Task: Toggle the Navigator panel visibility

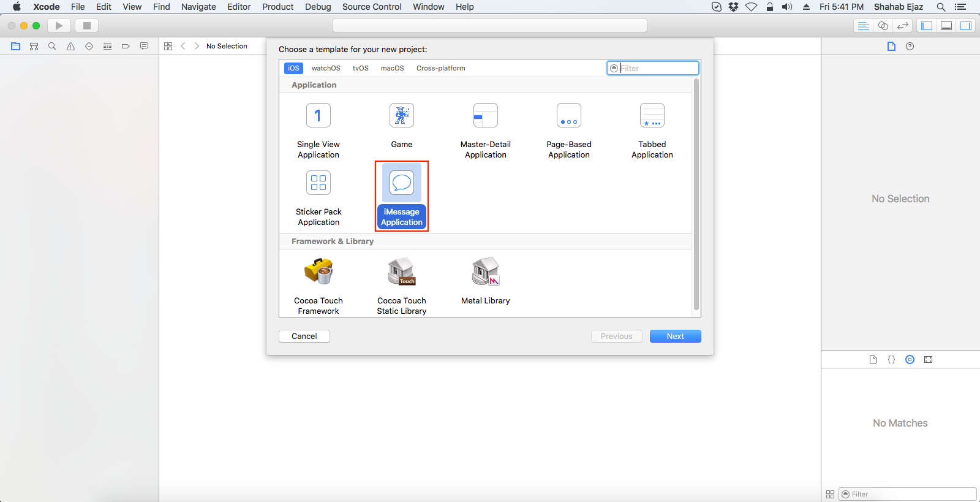Action: click(927, 26)
